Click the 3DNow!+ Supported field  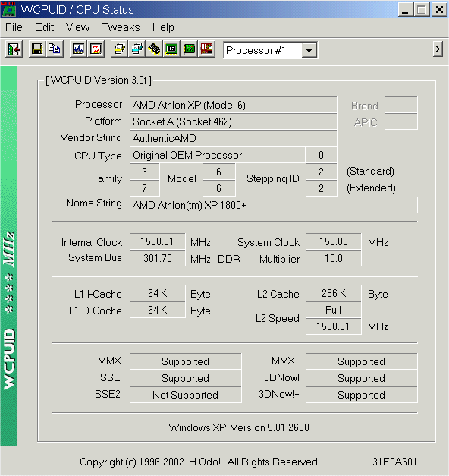click(362, 395)
